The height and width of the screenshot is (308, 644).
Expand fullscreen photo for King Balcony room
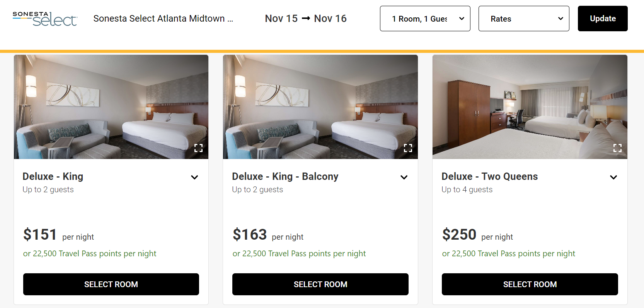(x=408, y=148)
